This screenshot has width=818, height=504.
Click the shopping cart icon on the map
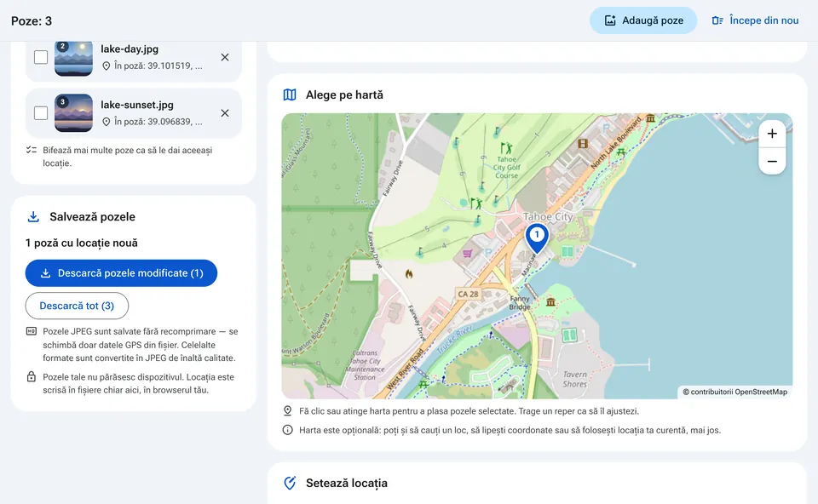point(468,254)
